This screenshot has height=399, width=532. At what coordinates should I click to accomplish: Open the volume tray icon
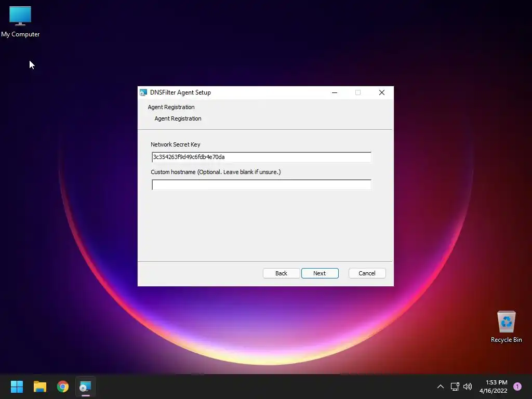468,387
